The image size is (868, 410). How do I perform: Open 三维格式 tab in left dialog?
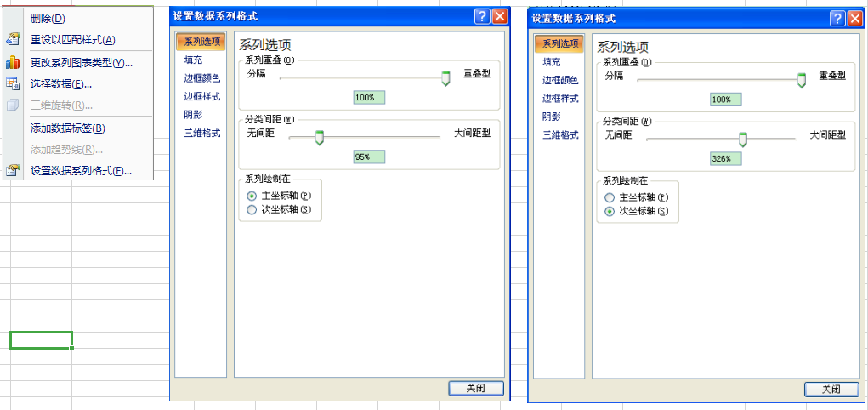pos(202,133)
